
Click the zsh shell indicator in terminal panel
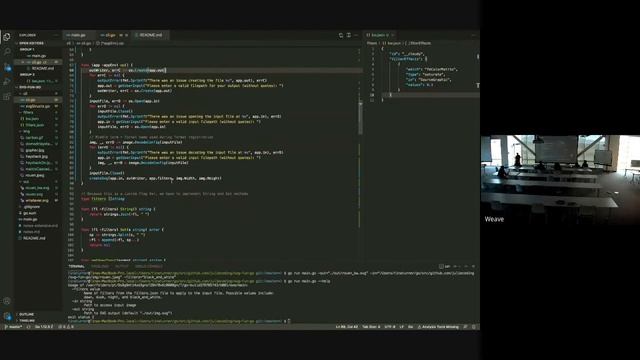(444, 267)
